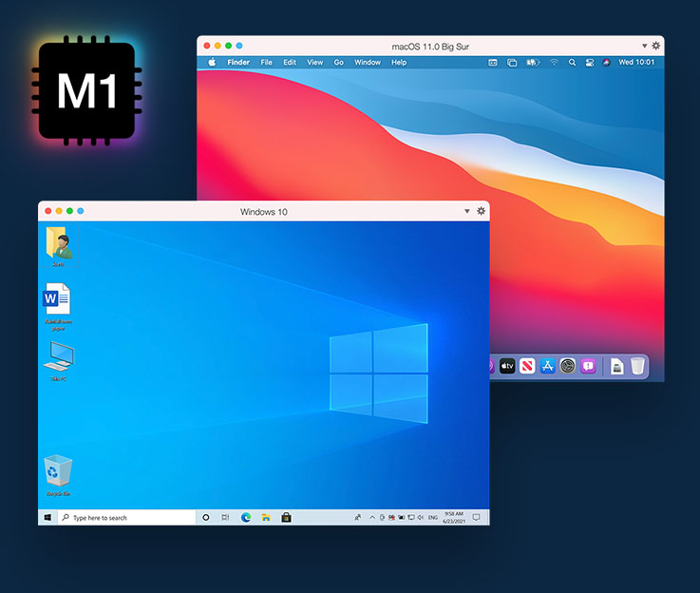Viewport: 700px width, 593px height.
Task: Click the Siri icon in menu bar
Action: (606, 63)
